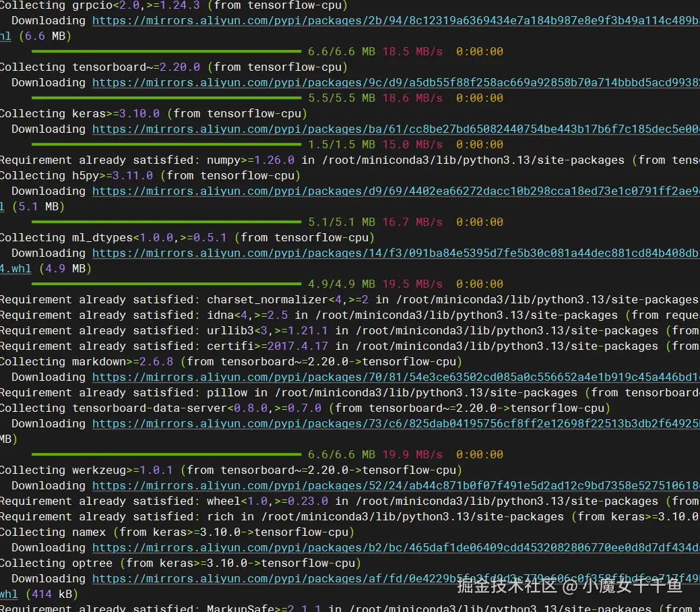
Task: Click the certifi>=2017.4.17 requirement line
Action: point(350,346)
